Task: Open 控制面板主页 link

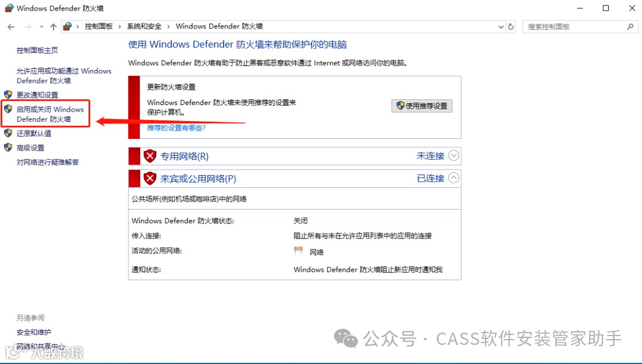Action: click(37, 50)
